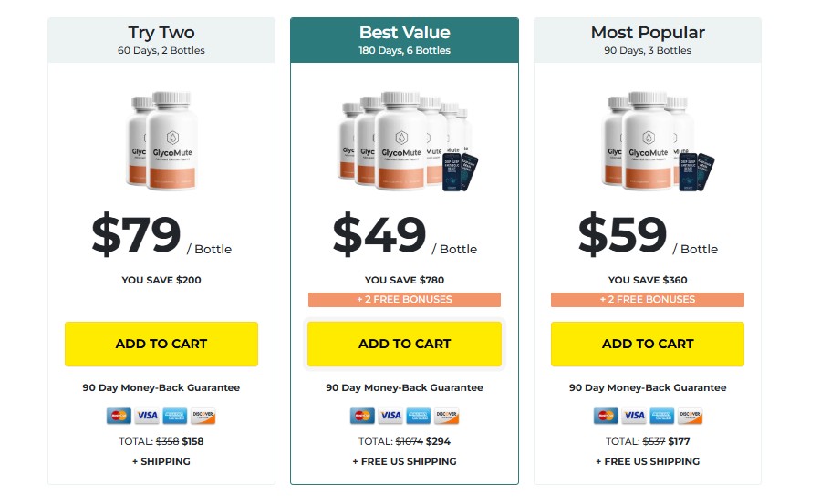Click the three-bottle GlycoMute product image
This screenshot has height=504, width=831.
pos(649,139)
